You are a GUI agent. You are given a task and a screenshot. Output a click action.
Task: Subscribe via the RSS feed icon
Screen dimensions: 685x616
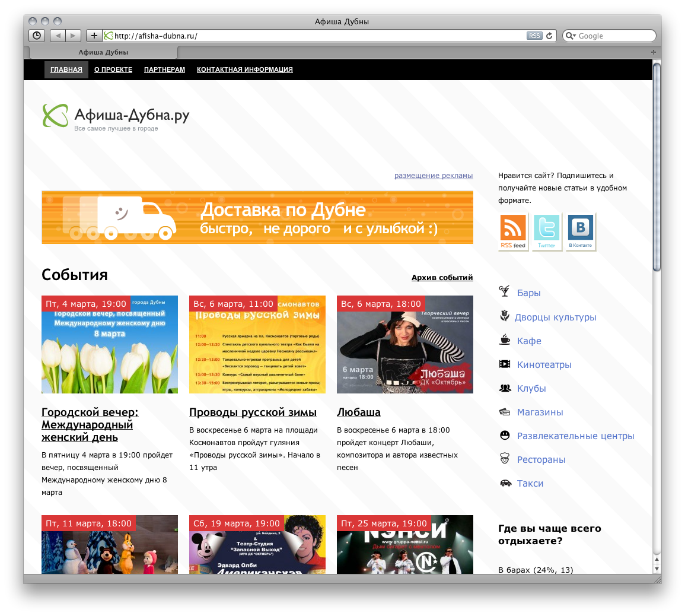click(513, 231)
